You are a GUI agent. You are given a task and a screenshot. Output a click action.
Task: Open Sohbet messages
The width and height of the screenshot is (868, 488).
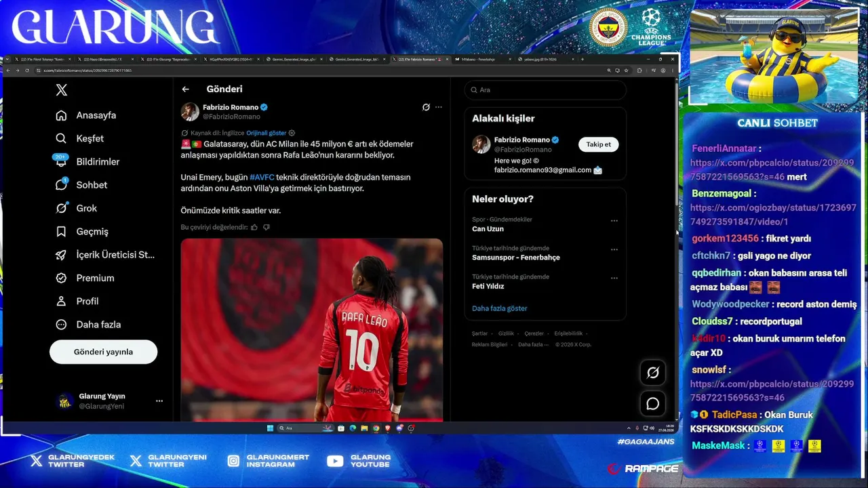tap(81, 185)
